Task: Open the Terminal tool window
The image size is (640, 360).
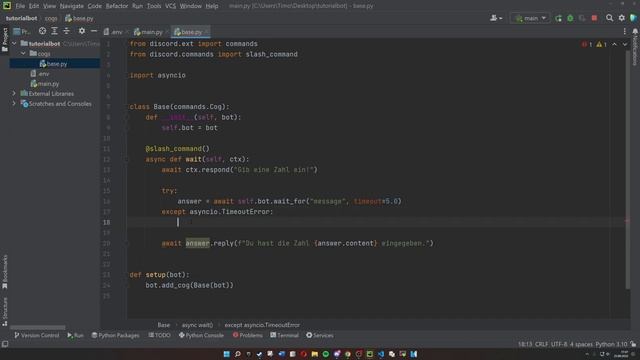Action: (x=284, y=335)
